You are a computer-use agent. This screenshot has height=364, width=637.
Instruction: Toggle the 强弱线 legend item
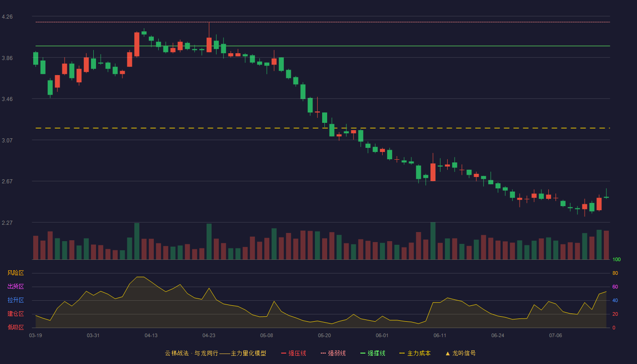point(333,353)
